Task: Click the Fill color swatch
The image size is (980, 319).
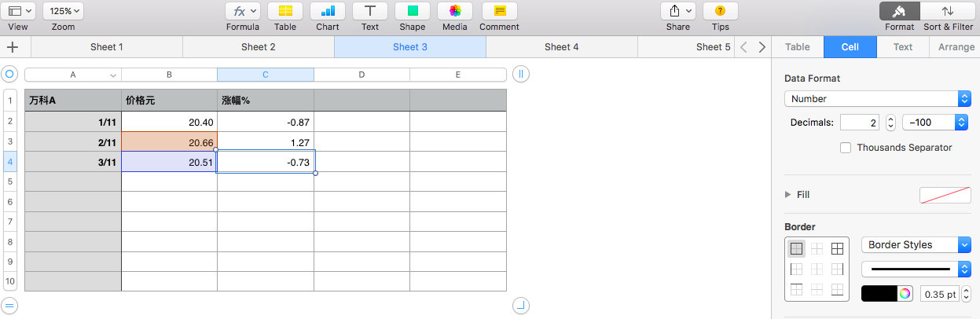Action: click(945, 195)
